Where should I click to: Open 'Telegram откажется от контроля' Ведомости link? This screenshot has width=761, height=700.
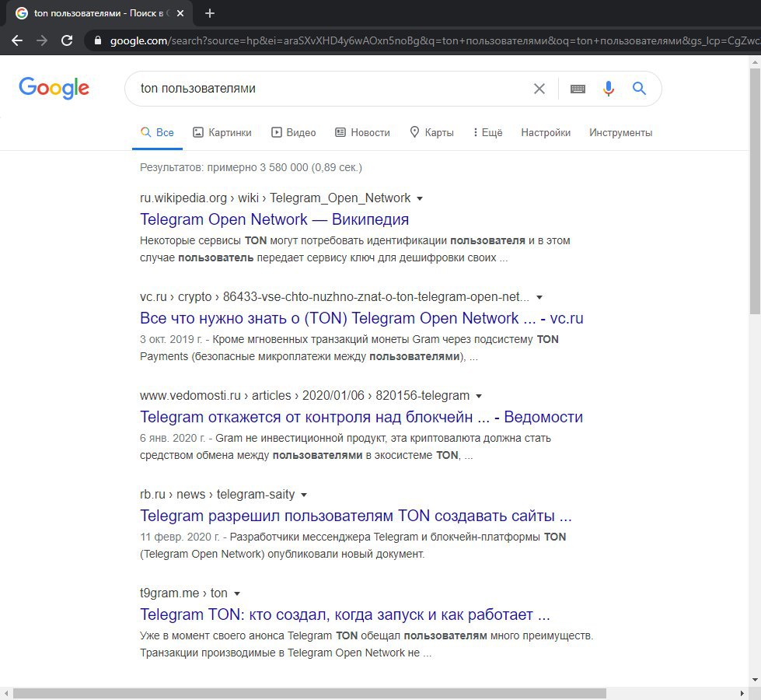coord(361,417)
